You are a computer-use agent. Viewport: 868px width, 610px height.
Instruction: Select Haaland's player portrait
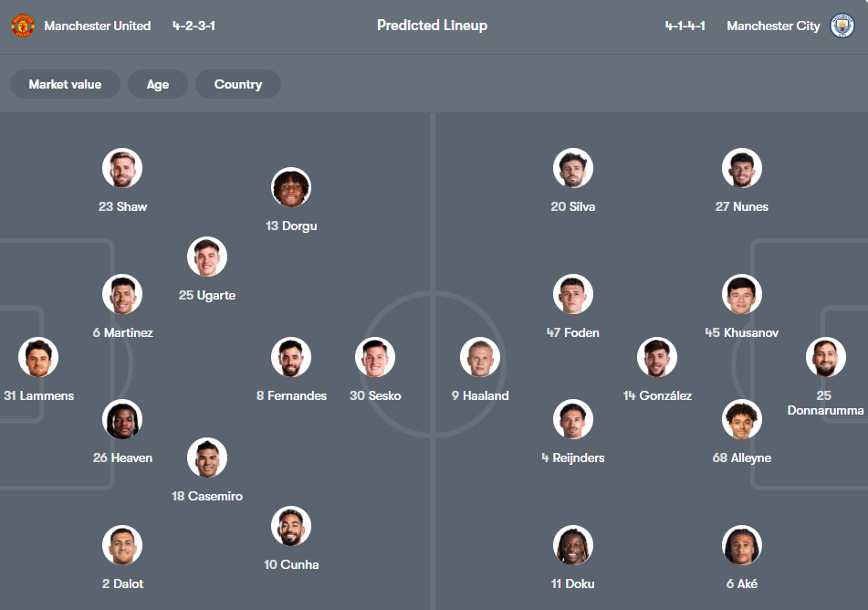click(x=479, y=357)
